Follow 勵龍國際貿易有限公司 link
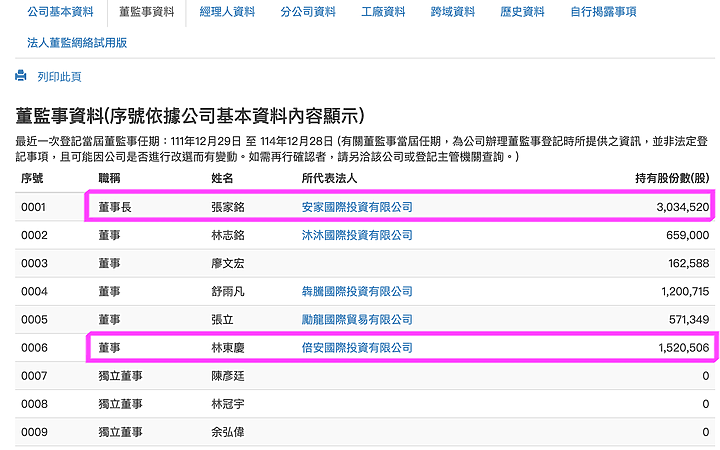Screen dimensions: 720x450 357,320
